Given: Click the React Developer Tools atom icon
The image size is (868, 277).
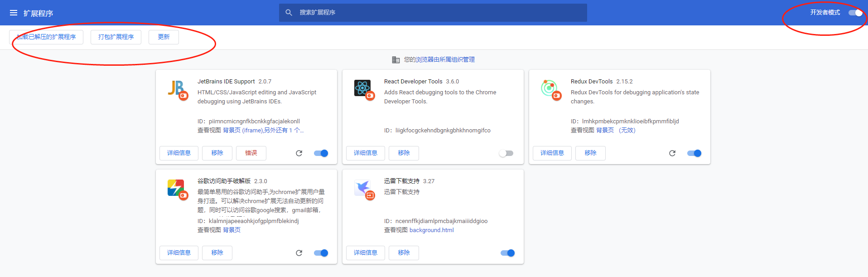Looking at the screenshot, I should coord(363,89).
